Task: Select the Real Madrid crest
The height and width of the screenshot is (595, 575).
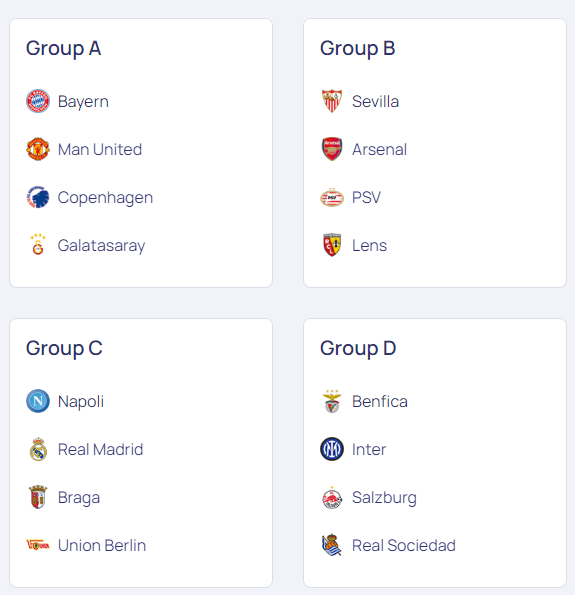Action: [38, 449]
